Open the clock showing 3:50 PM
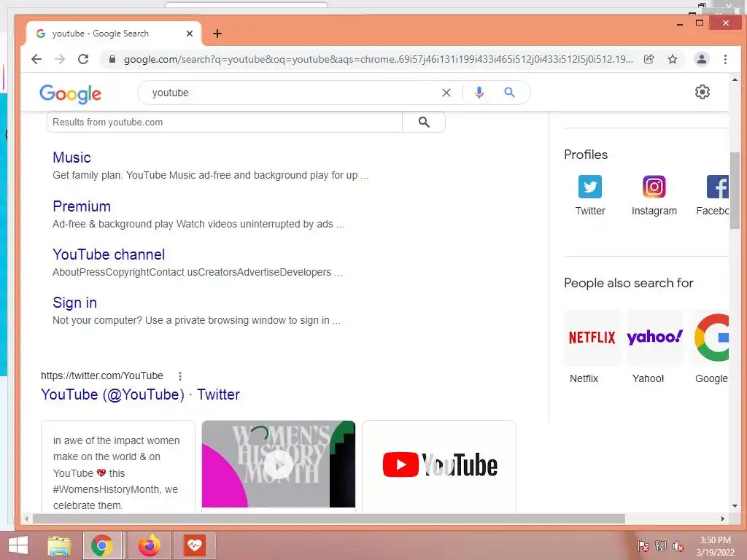 coord(715,546)
